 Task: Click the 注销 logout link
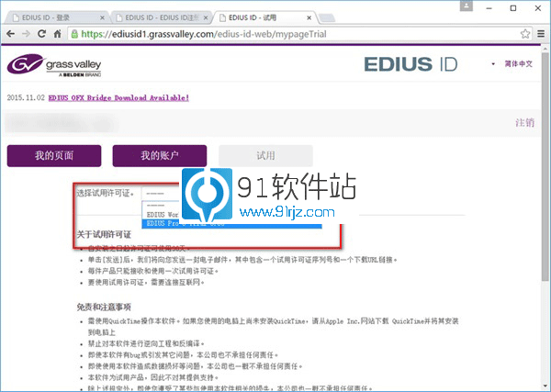(524, 123)
